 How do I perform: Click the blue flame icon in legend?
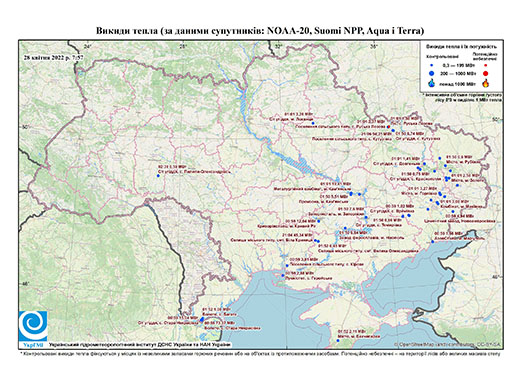click(432, 83)
